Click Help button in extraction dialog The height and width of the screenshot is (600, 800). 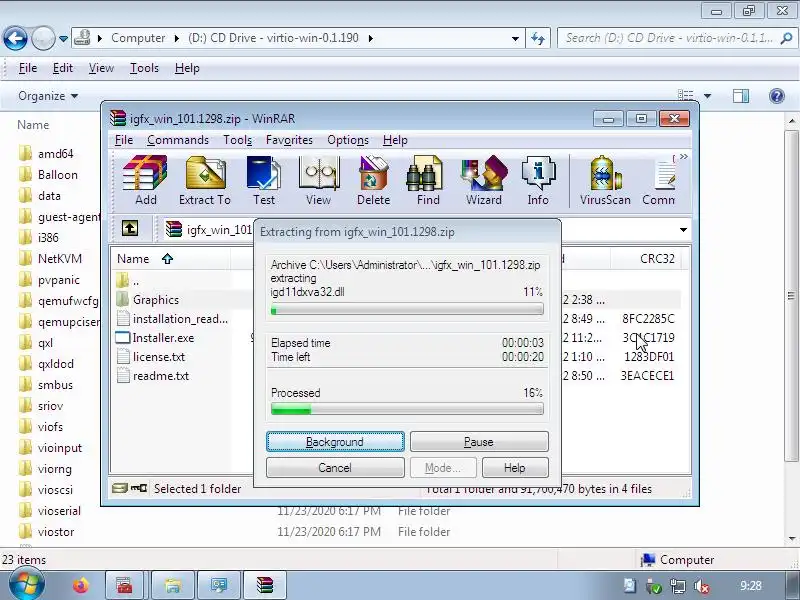[x=515, y=468]
